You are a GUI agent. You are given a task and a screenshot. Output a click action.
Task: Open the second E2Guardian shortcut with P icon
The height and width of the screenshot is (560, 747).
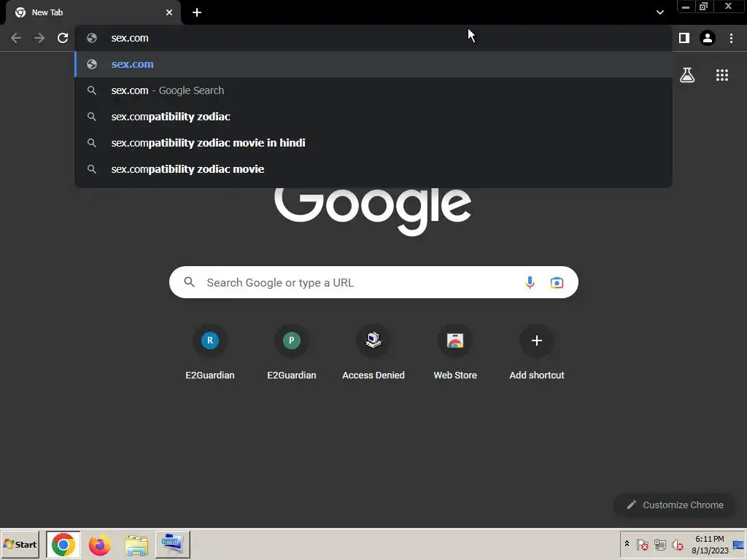pyautogui.click(x=292, y=352)
